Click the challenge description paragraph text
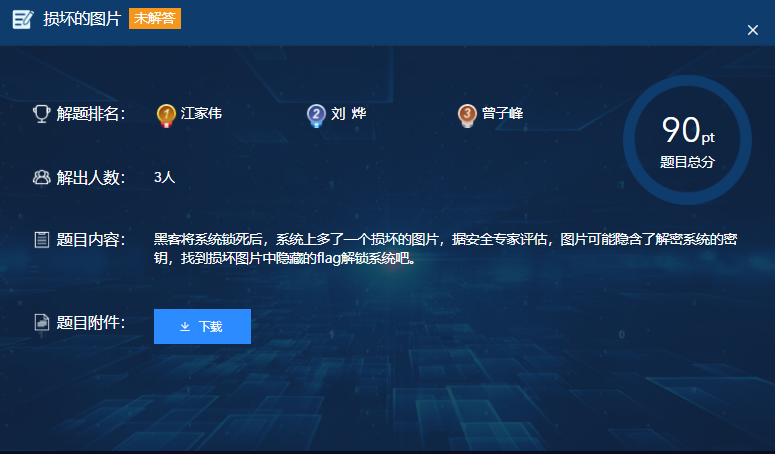The image size is (775, 454). (445, 248)
